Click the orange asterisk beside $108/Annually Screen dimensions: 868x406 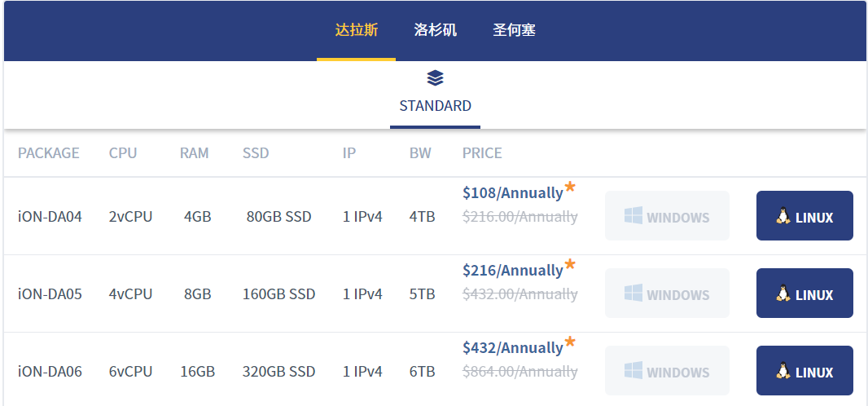pos(570,188)
